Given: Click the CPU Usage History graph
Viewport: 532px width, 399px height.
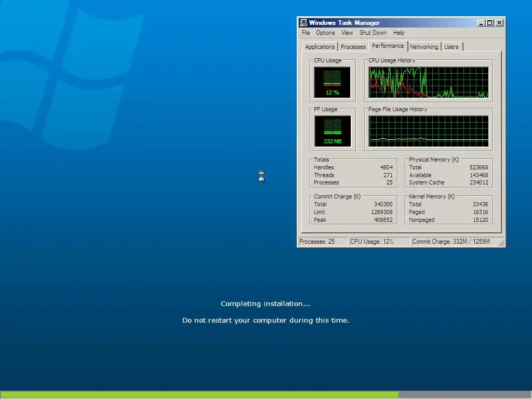Looking at the screenshot, I should 429,83.
